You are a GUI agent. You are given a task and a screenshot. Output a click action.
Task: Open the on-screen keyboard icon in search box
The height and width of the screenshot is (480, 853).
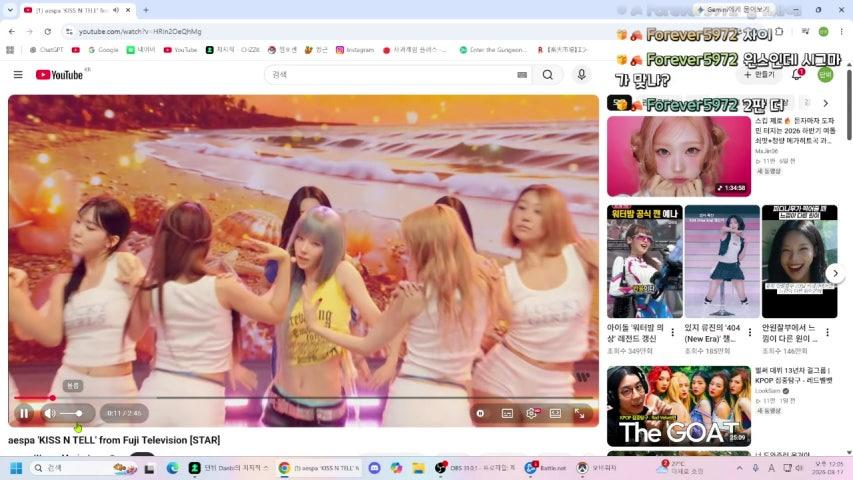(522, 75)
